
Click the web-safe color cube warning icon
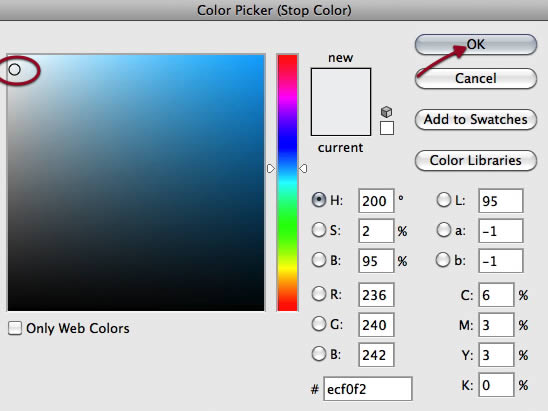pyautogui.click(x=387, y=112)
